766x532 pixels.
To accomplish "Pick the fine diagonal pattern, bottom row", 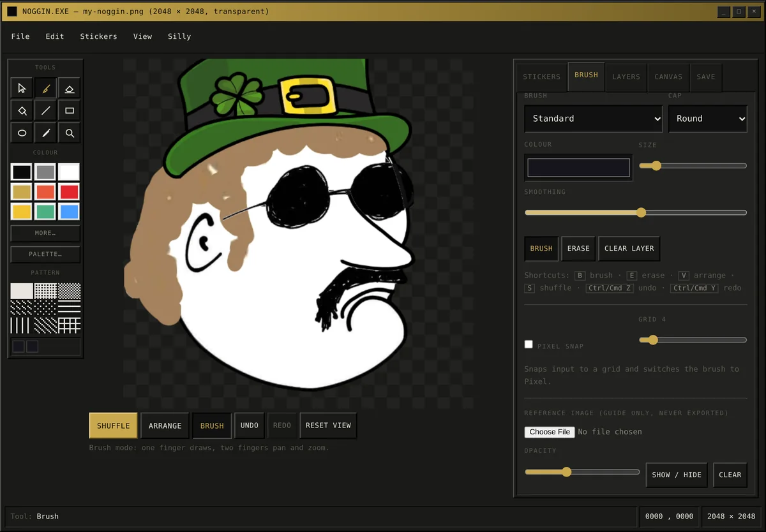I will [x=45, y=325].
